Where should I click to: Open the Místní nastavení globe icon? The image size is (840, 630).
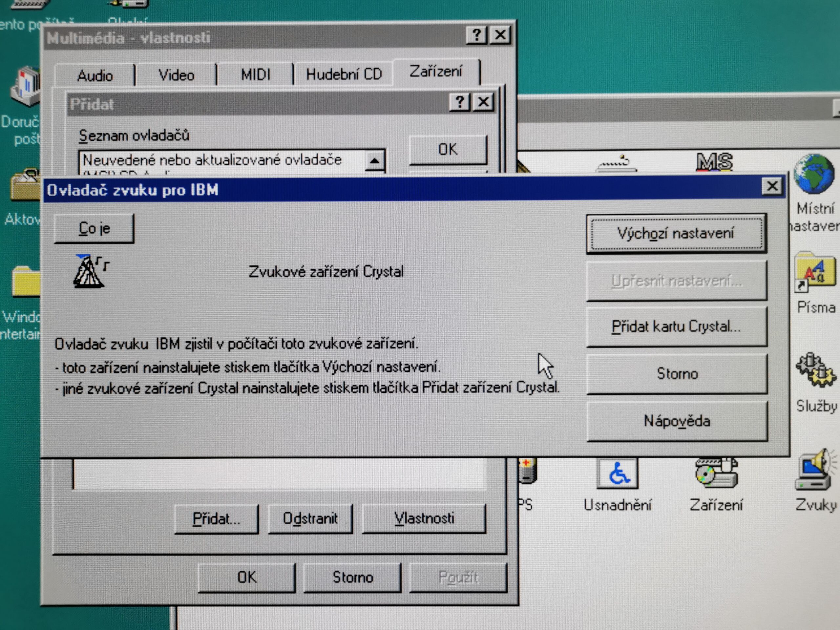[814, 174]
